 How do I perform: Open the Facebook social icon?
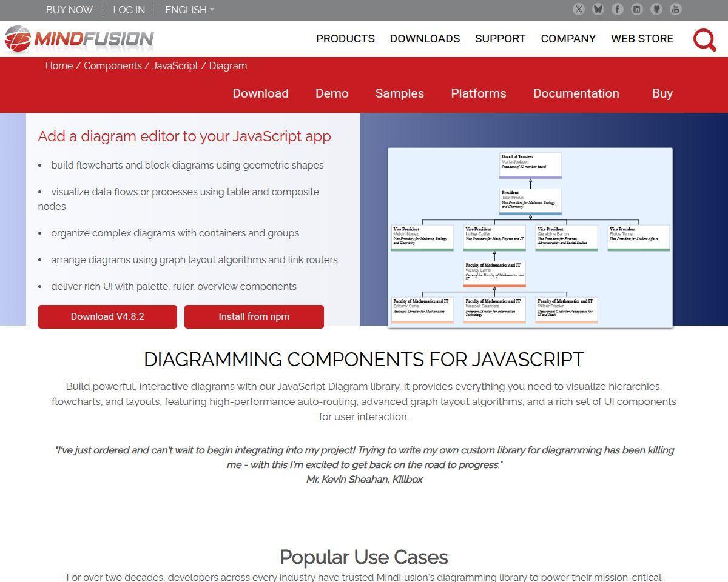(618, 9)
